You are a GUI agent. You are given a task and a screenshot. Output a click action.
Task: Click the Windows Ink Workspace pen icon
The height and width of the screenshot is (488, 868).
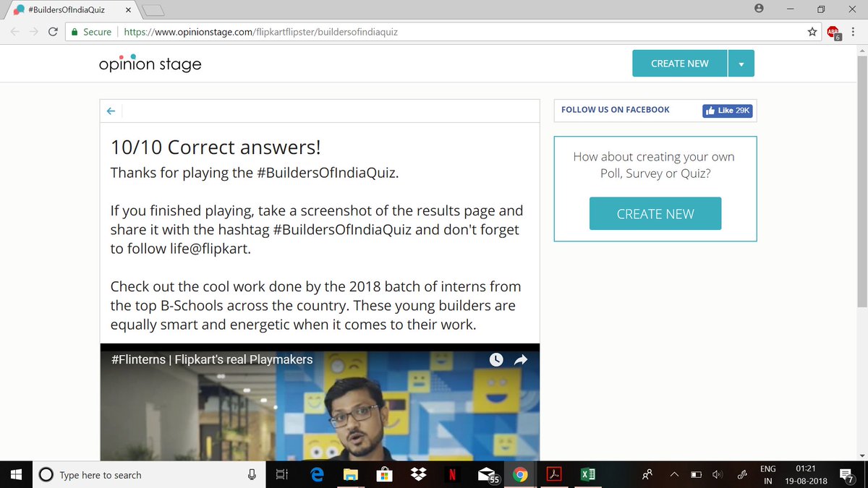coord(742,474)
